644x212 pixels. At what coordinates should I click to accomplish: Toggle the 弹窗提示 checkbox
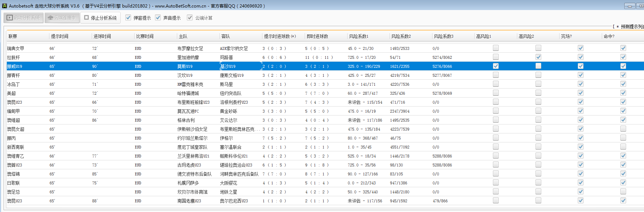click(x=128, y=18)
